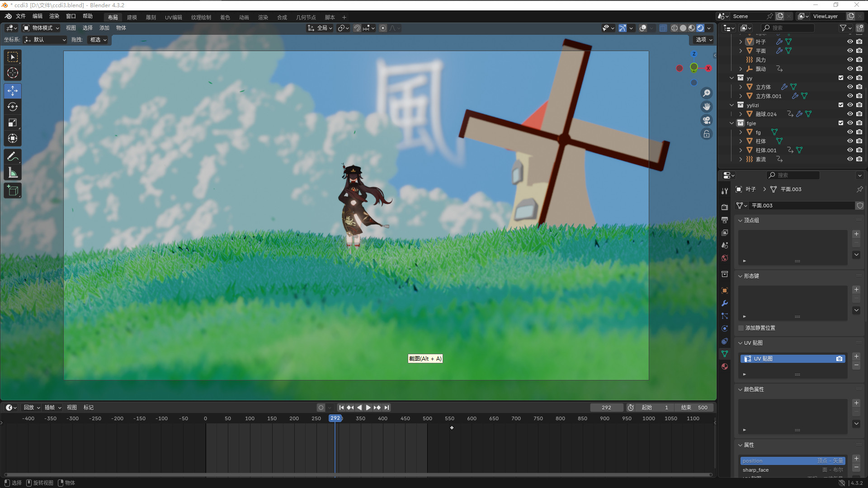Activate the Rotate tool
Image resolution: width=868 pixels, height=488 pixels.
click(13, 107)
